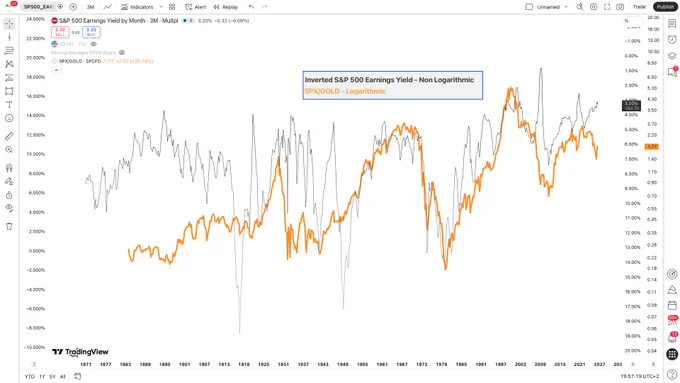Activate the zoom in tool
Screen dimensions: 680x383
[x=9, y=150]
